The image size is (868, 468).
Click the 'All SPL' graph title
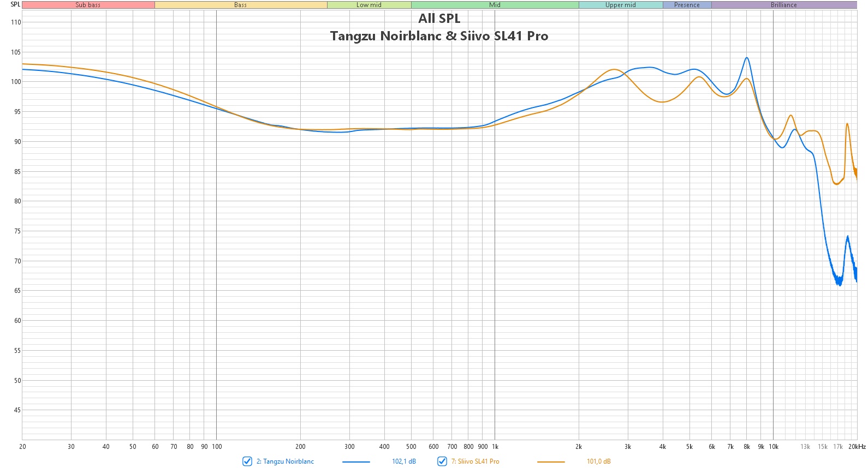439,19
